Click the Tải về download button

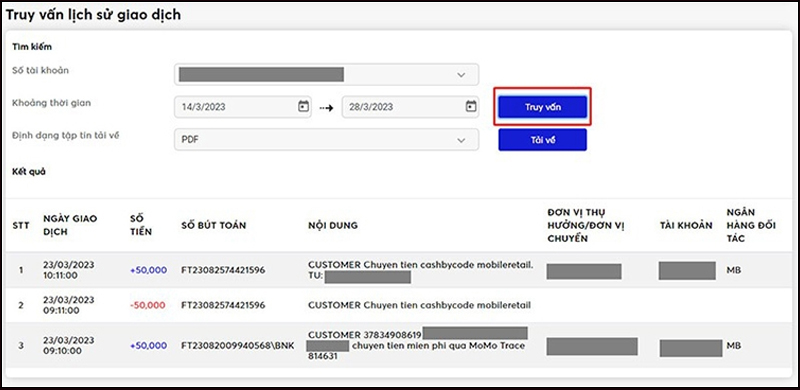click(x=542, y=140)
